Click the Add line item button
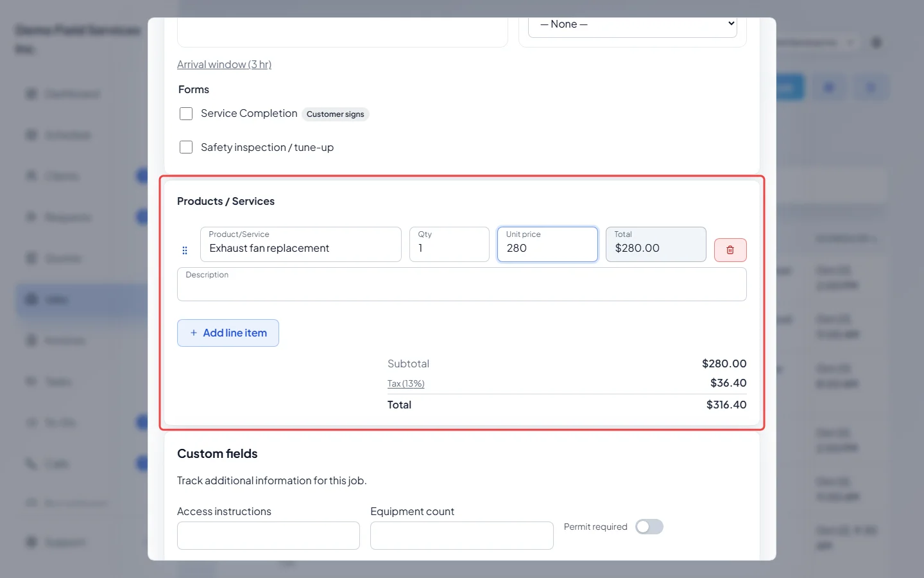Viewport: 924px width, 578px height. pyautogui.click(x=228, y=333)
